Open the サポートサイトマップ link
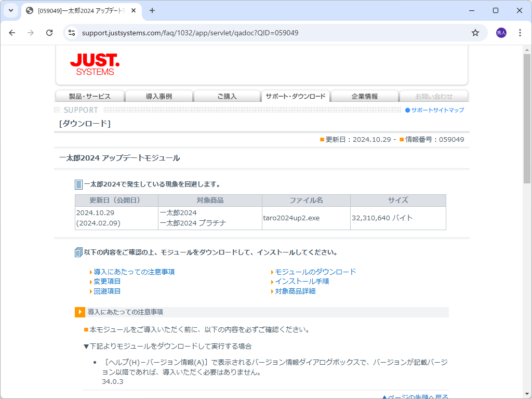The image size is (532, 399). tap(438, 110)
